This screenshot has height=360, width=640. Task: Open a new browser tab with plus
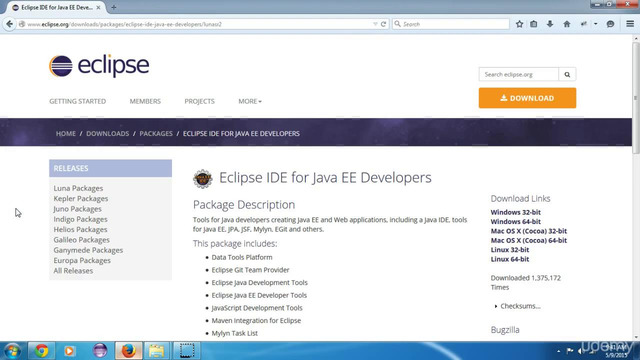(113, 7)
